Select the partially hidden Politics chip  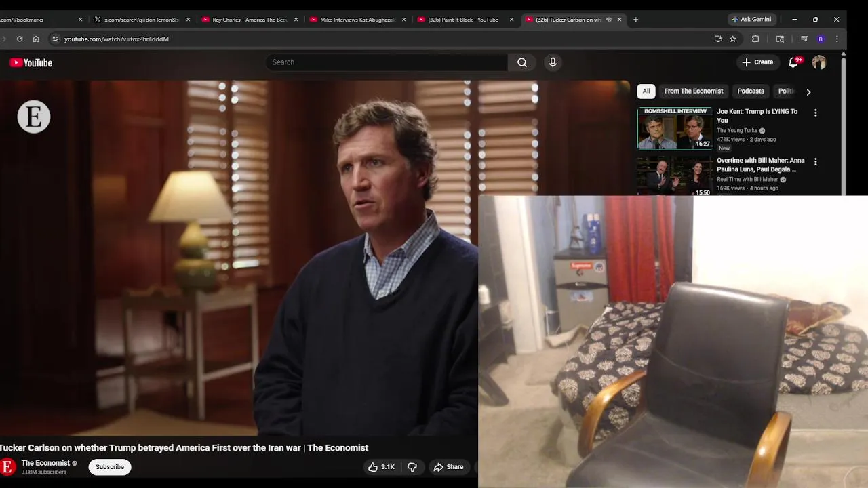pyautogui.click(x=785, y=91)
